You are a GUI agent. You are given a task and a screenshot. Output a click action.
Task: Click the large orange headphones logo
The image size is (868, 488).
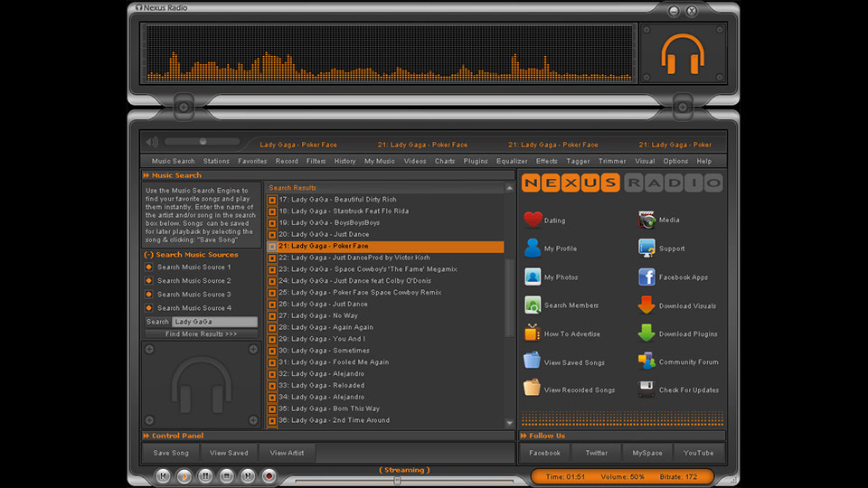coord(683,54)
